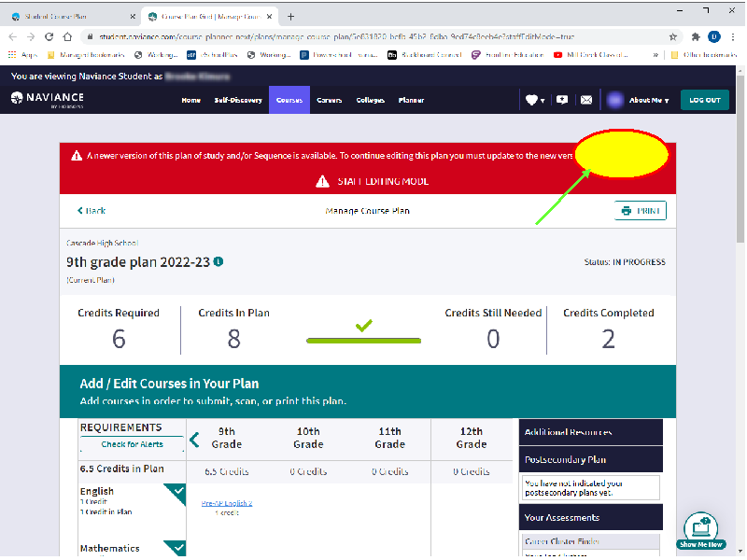Open the Courses menu
The image size is (747, 560).
point(289,100)
